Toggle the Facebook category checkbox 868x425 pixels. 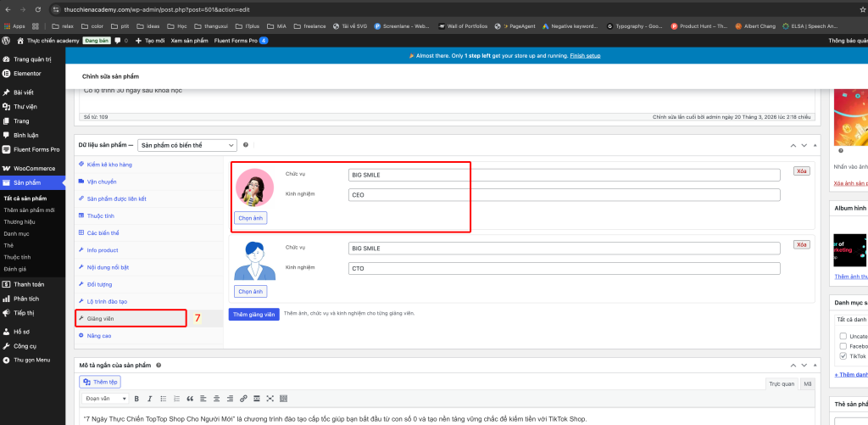tap(842, 346)
